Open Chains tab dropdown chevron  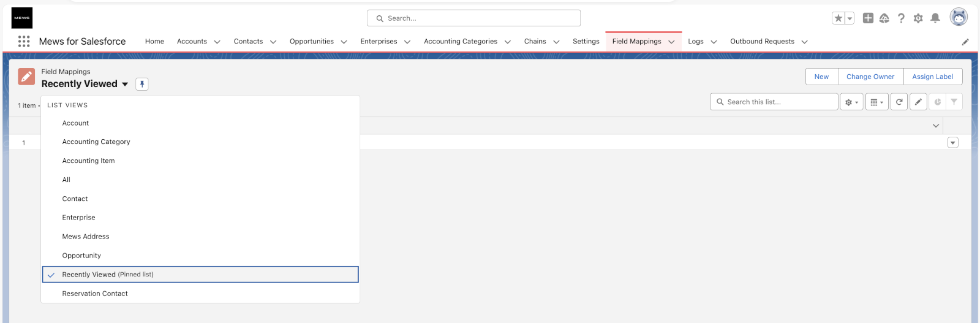(556, 42)
